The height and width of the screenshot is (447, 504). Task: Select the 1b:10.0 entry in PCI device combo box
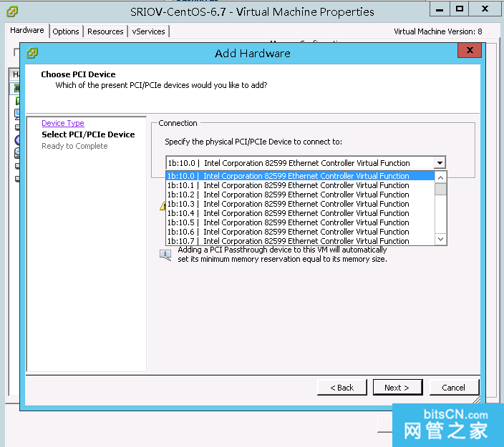coord(306,163)
